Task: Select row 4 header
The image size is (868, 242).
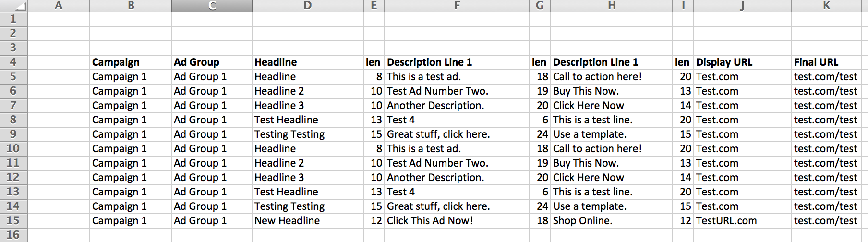Action: pyautogui.click(x=13, y=62)
